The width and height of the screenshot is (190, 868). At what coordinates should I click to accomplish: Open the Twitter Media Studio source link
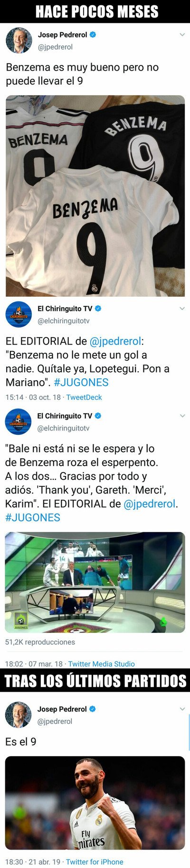click(101, 664)
